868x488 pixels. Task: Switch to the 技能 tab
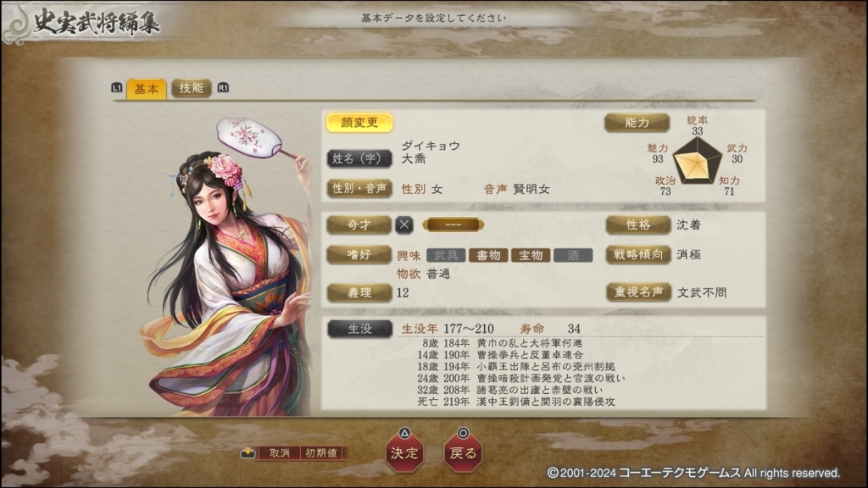click(191, 88)
